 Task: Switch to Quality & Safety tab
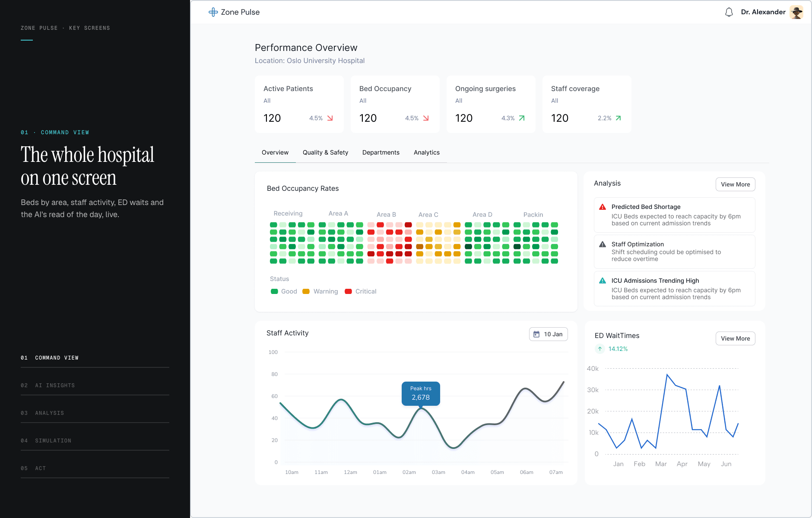325,153
